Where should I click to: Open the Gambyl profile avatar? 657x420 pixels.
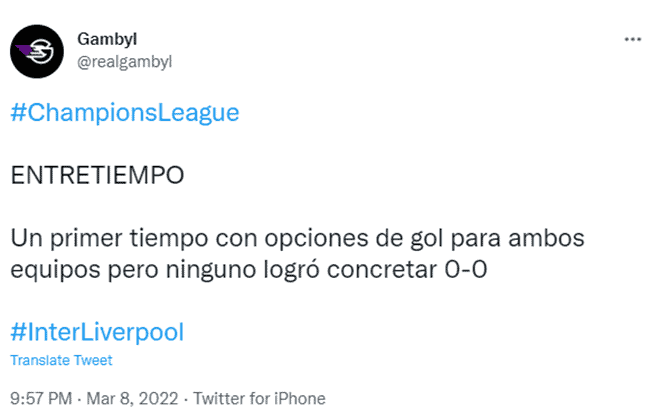(37, 51)
